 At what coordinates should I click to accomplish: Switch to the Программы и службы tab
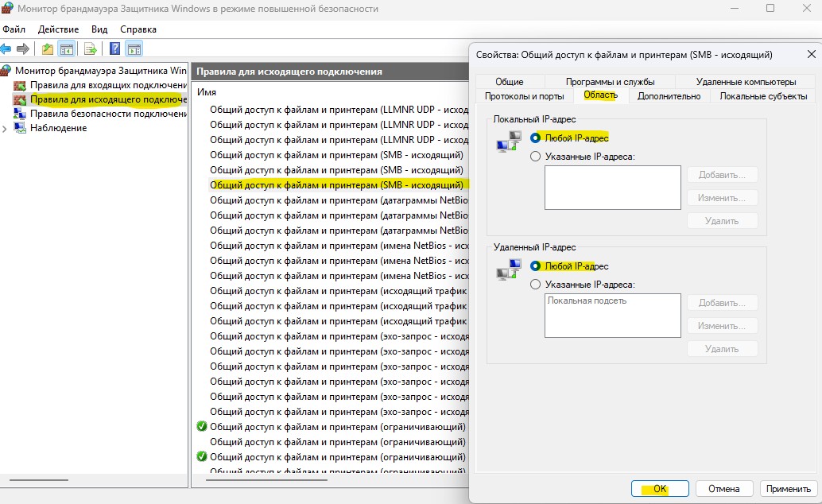611,82
